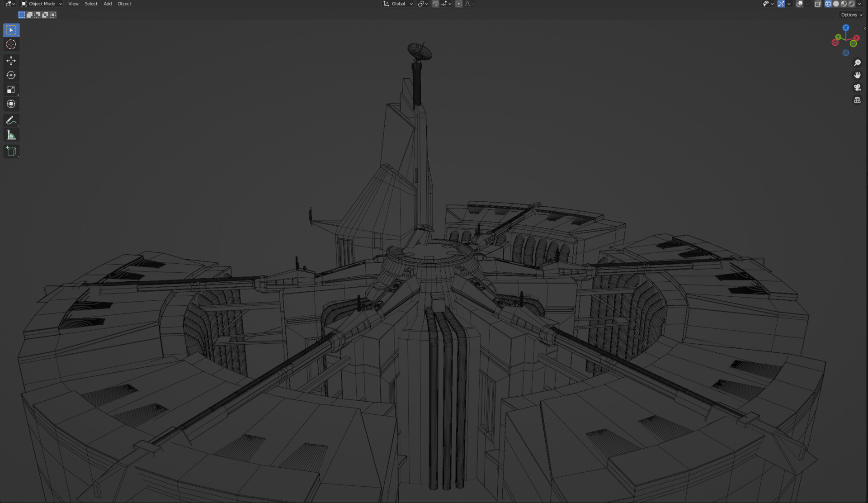Open the pivot point dropdown
This screenshot has width=868, height=503.
(422, 4)
